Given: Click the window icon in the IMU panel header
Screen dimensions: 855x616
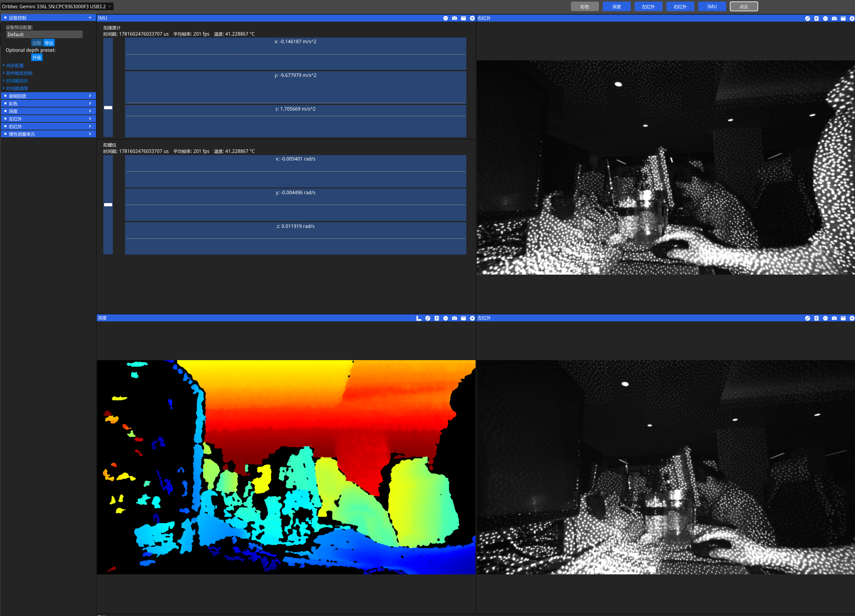Looking at the screenshot, I should tap(463, 18).
